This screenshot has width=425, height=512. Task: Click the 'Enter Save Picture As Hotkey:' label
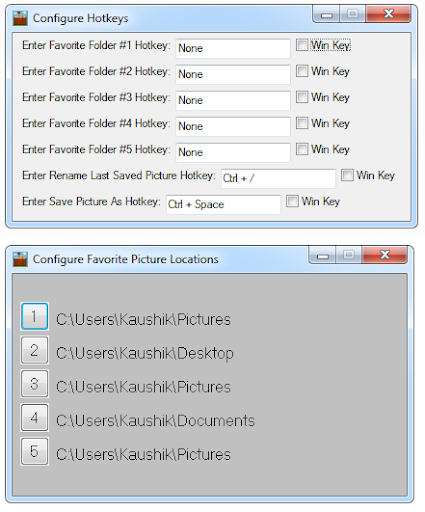[91, 201]
